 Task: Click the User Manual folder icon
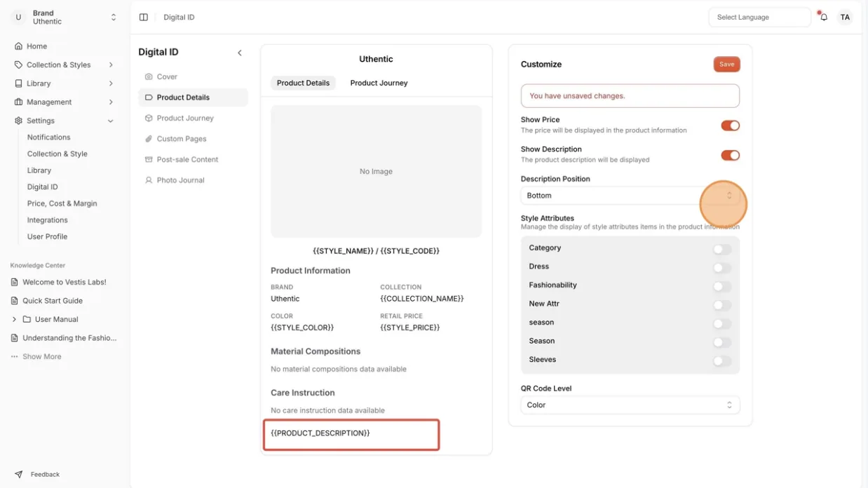pos(27,319)
